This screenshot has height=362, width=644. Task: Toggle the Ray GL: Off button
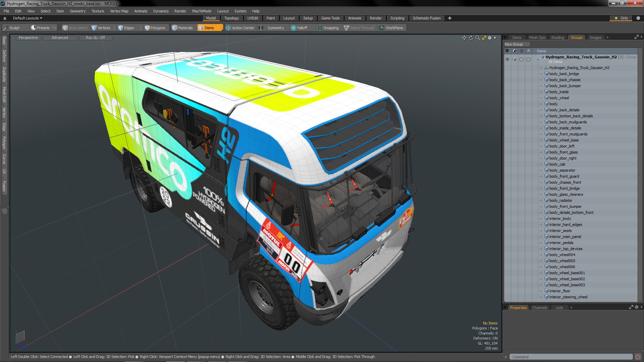point(95,38)
